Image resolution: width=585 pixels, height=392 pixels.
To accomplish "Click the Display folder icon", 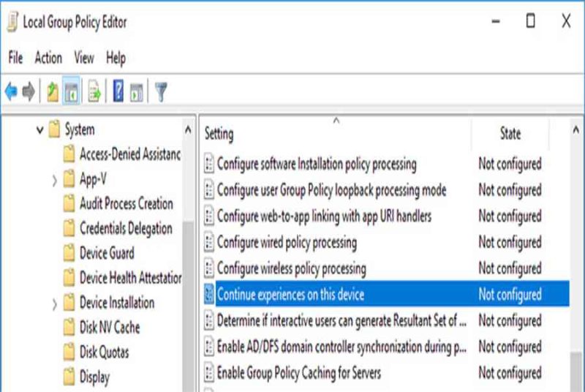I will tap(69, 377).
